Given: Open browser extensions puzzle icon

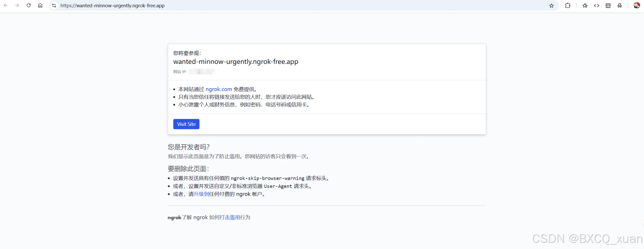Looking at the screenshot, I should 568,6.
